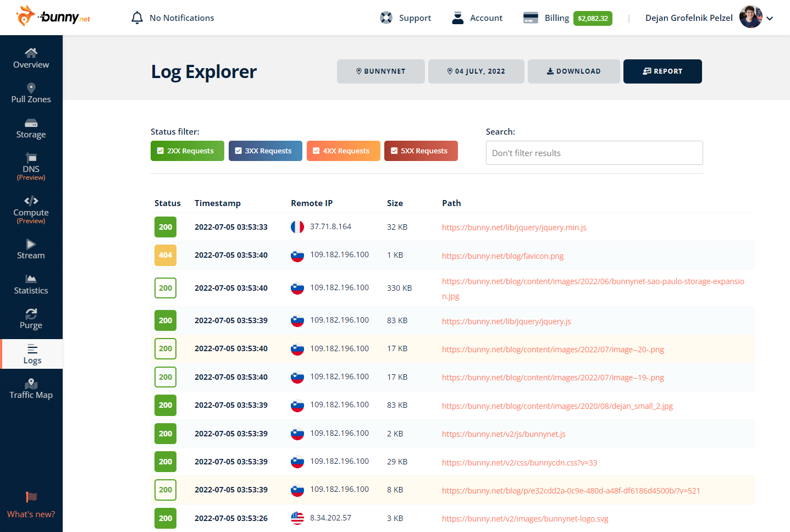Open the Traffic Map icon

(31, 384)
